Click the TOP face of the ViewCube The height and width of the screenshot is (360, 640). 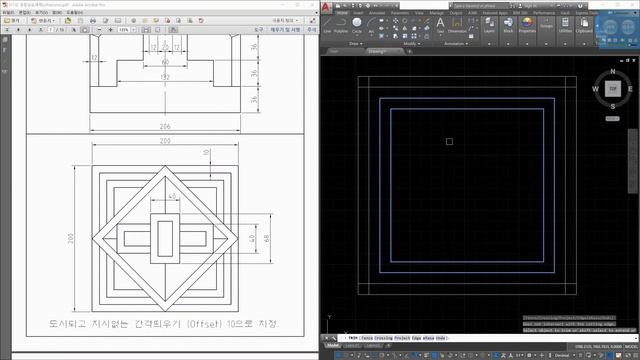pyautogui.click(x=613, y=89)
